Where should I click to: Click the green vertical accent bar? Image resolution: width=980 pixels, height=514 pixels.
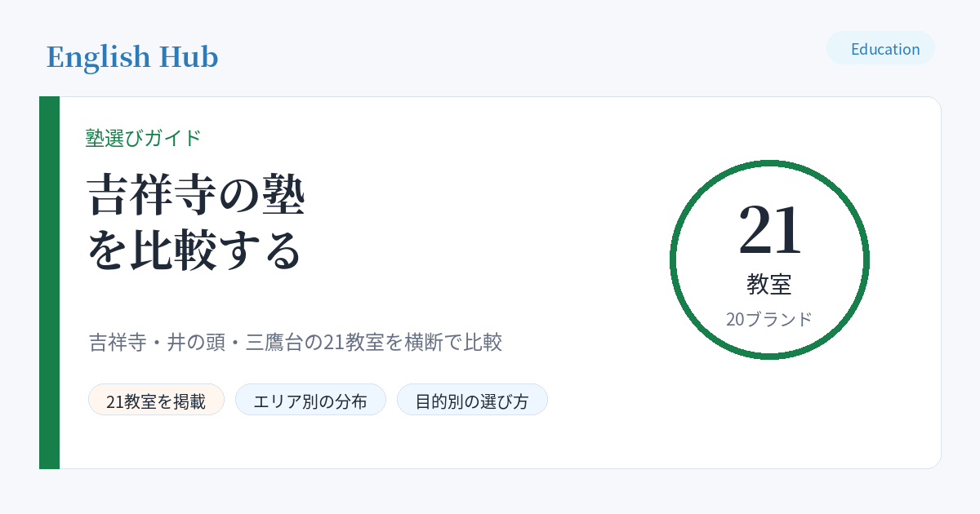coord(49,282)
